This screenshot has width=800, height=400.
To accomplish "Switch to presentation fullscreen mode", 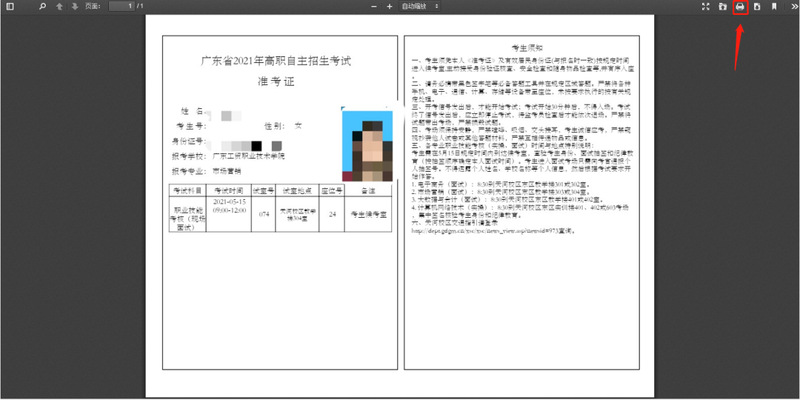I will coord(706,7).
